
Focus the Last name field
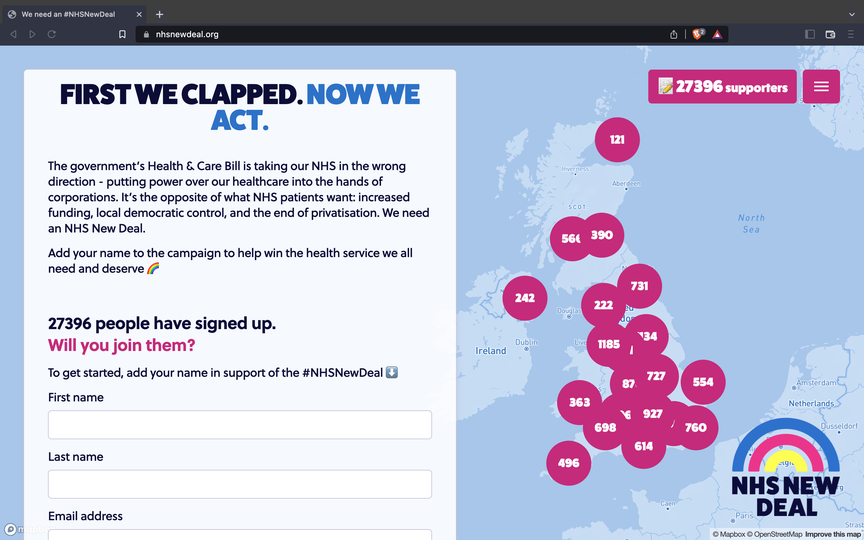point(240,484)
